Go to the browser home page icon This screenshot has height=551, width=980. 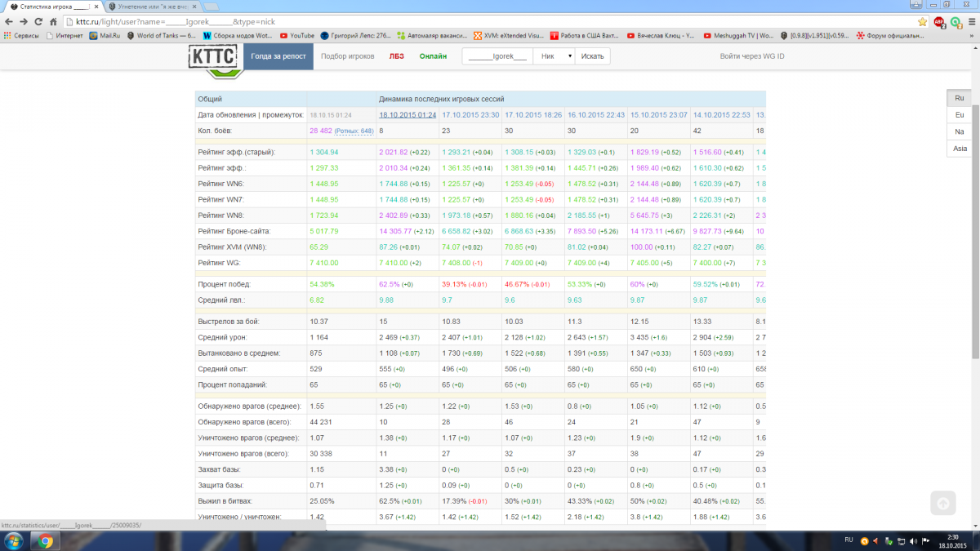pos(54,22)
